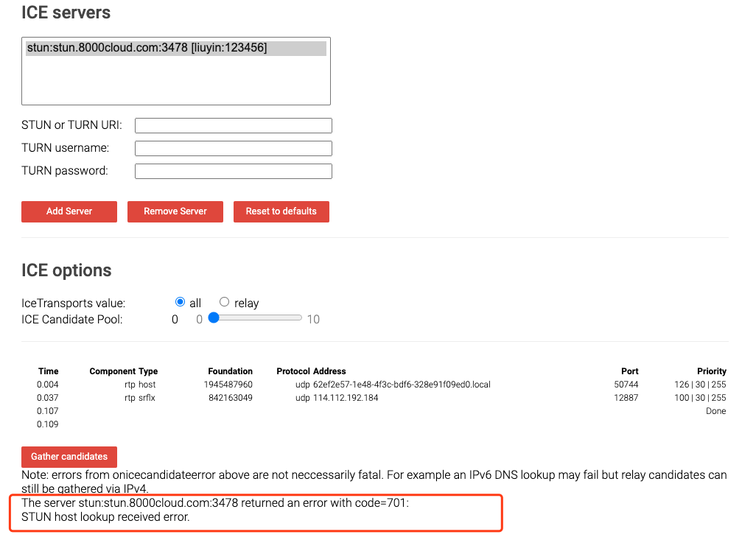Click port value 50744
The image size is (756, 540).
[x=626, y=385]
